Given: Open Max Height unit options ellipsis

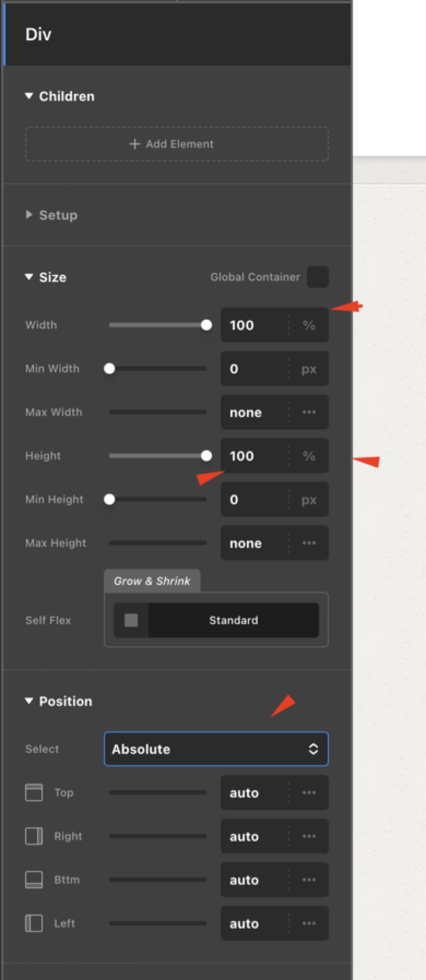Looking at the screenshot, I should [x=309, y=543].
